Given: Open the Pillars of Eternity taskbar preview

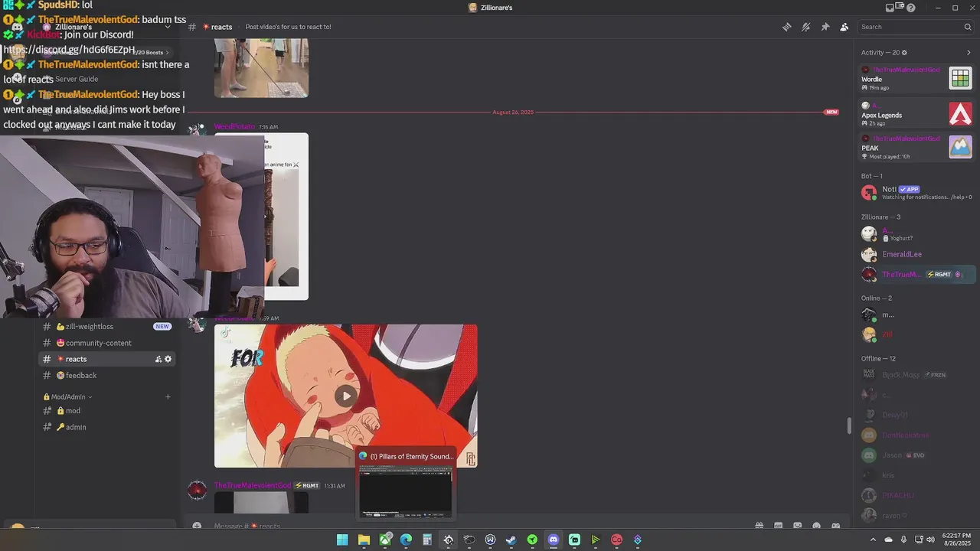Looking at the screenshot, I should click(406, 484).
